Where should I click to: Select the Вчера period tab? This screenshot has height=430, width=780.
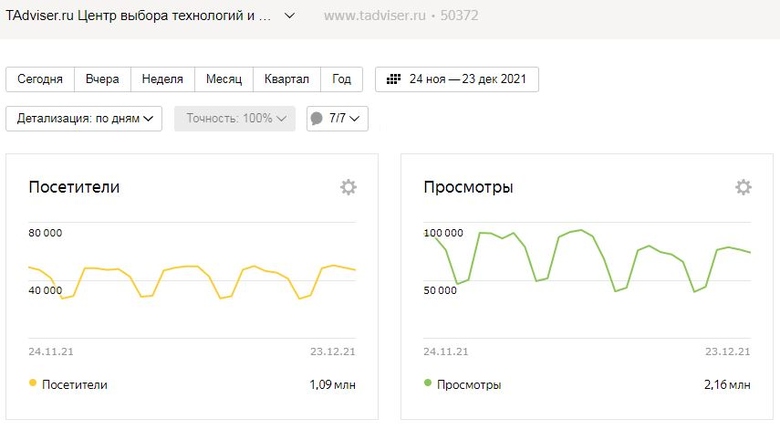tap(102, 79)
